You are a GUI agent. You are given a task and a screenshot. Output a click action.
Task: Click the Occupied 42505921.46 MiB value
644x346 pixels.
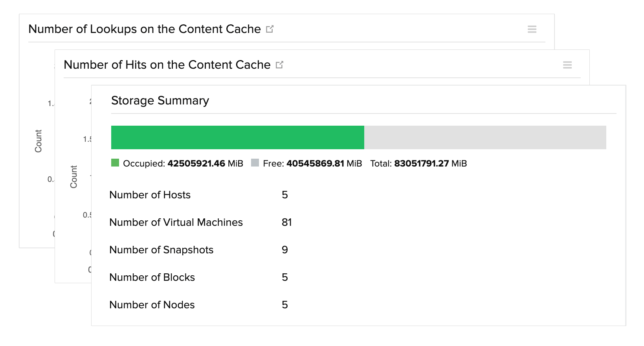[x=196, y=163]
